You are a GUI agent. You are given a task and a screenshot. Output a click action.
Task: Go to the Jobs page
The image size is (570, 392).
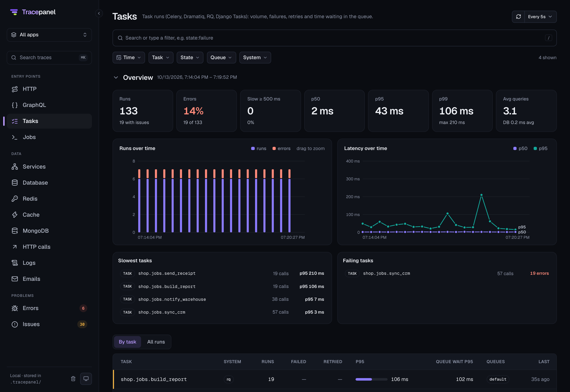[x=49, y=137]
